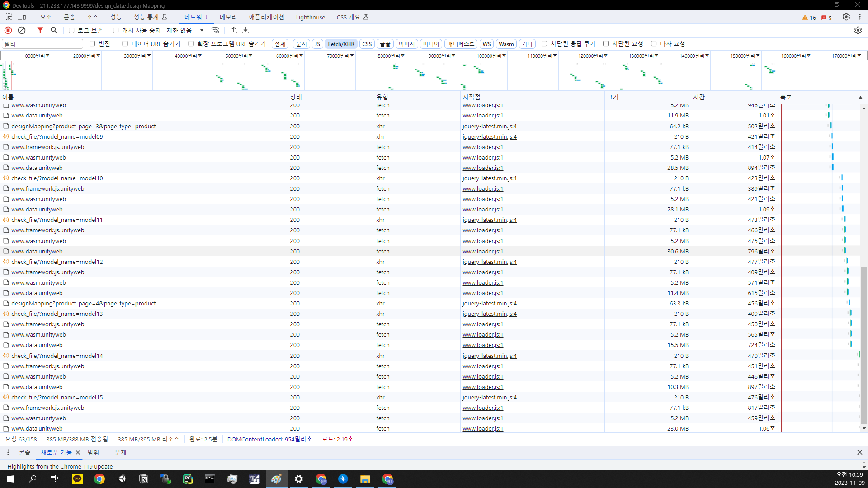Click the 폭포 column sort arrow
Screen dimensions: 868x488
(860, 97)
